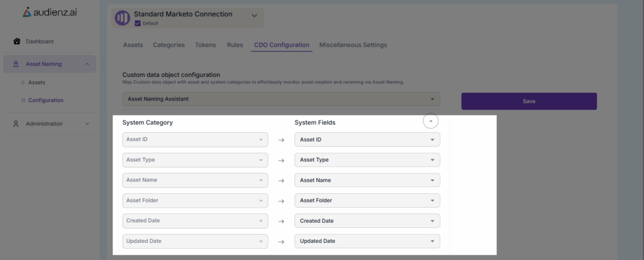Switch to the Tokens tab
The height and width of the screenshot is (260, 644).
tap(205, 45)
